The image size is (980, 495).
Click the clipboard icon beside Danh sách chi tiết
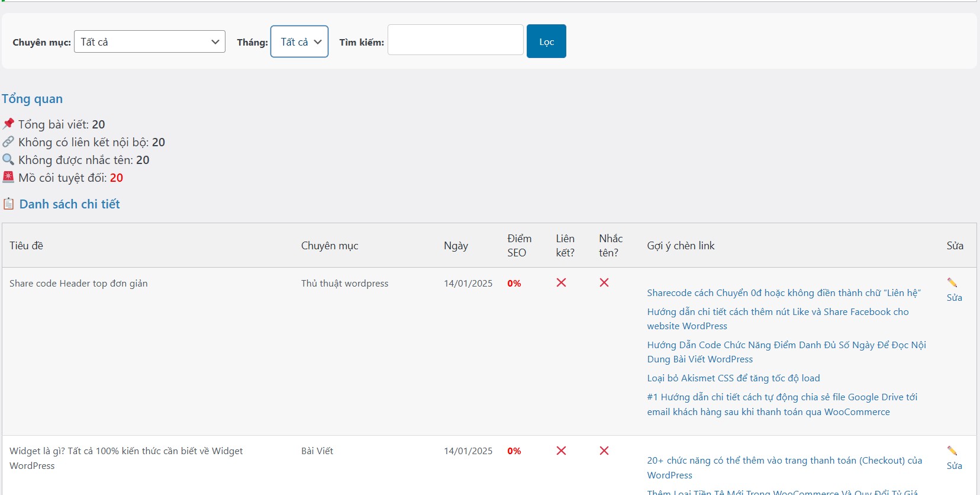8,204
